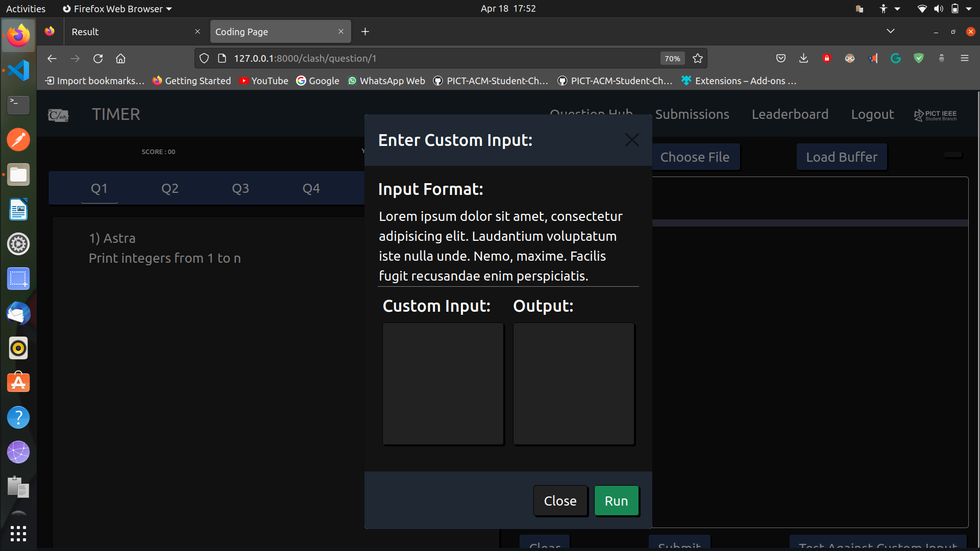Click the Close button on dialog

tap(560, 500)
